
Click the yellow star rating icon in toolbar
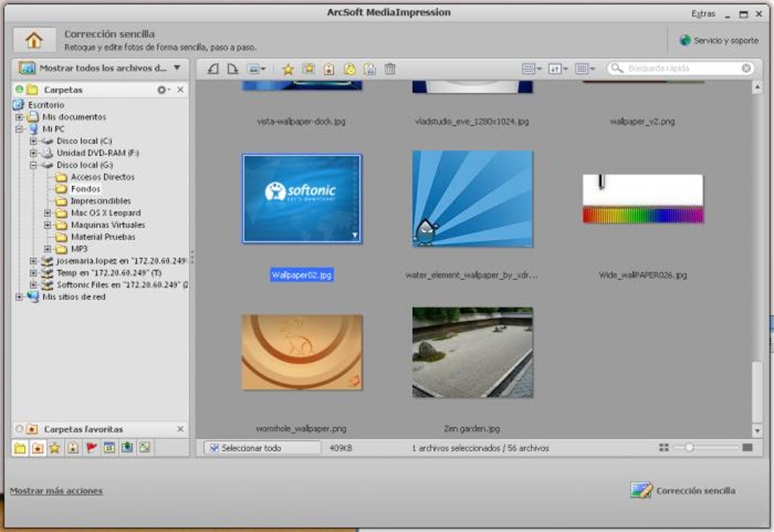pos(288,69)
